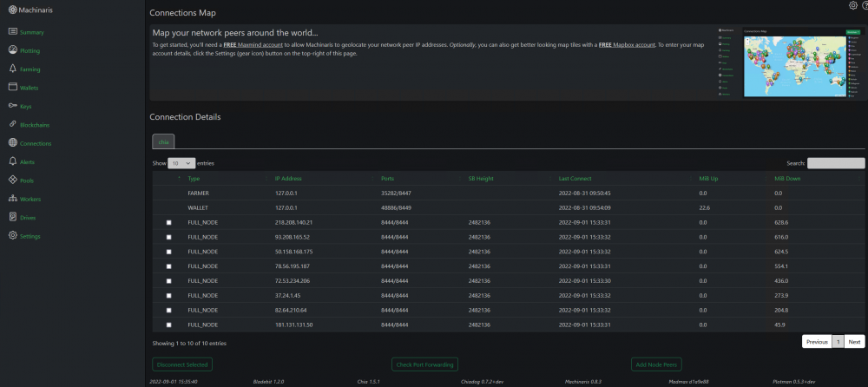
Task: Click MiB Down value 628.6
Action: pyautogui.click(x=781, y=222)
